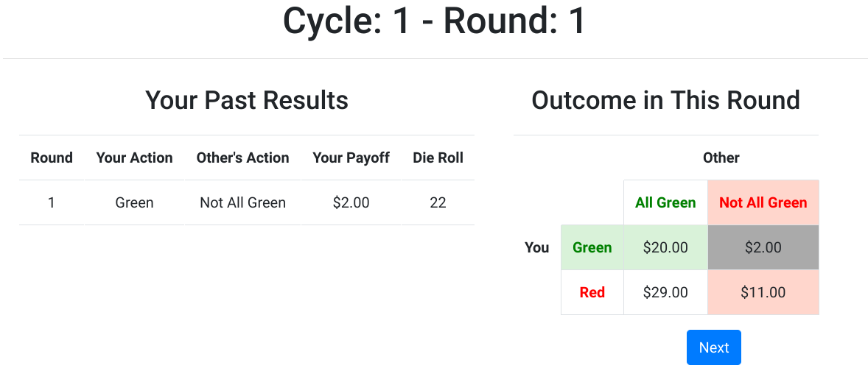The width and height of the screenshot is (868, 371).
Task: Click the Green row label
Action: click(592, 247)
